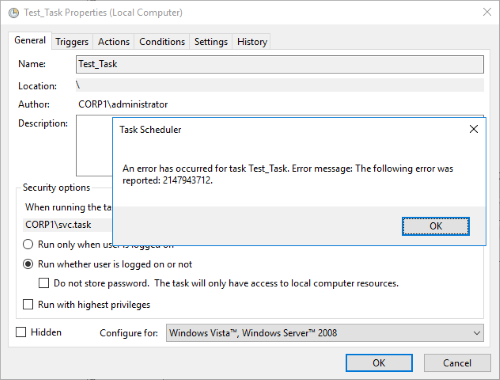The width and height of the screenshot is (500, 380).
Task: Close the Test_Task Properties window
Action: (x=487, y=12)
